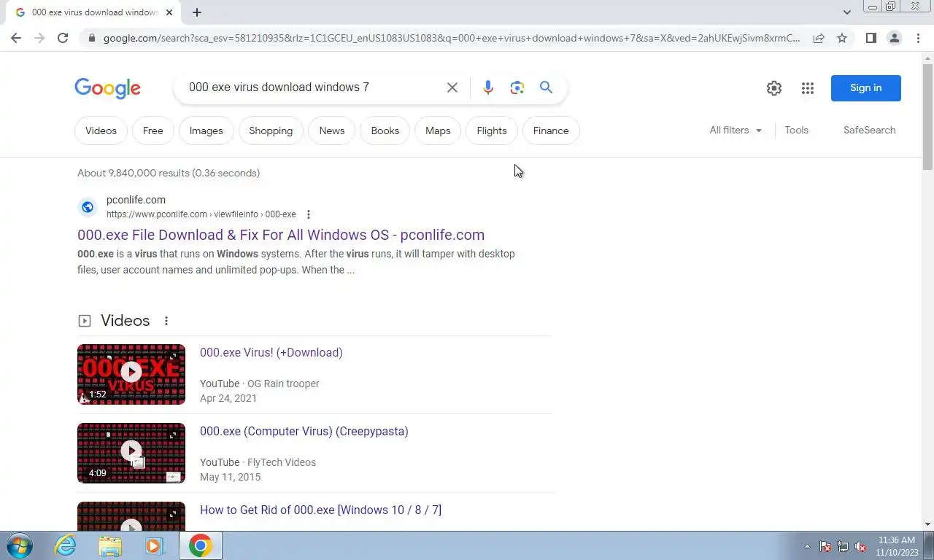Open Google quick settings gear
This screenshot has width=934, height=560.
pyautogui.click(x=774, y=88)
